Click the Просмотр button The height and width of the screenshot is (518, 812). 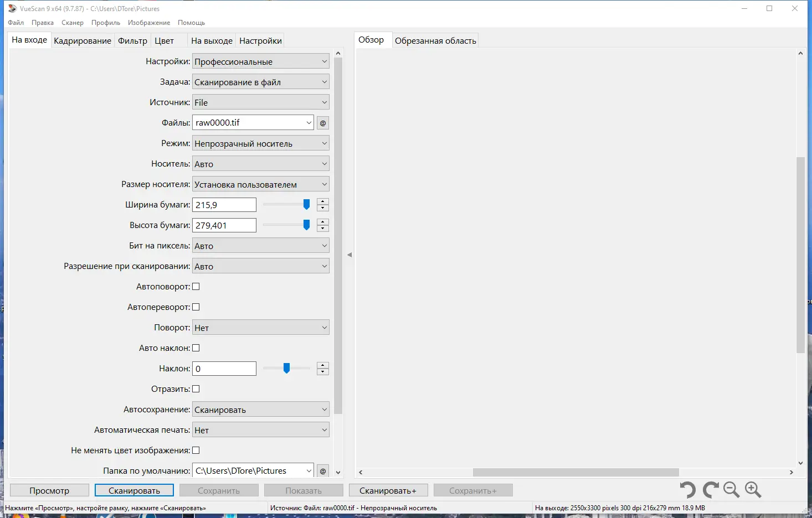tap(49, 490)
